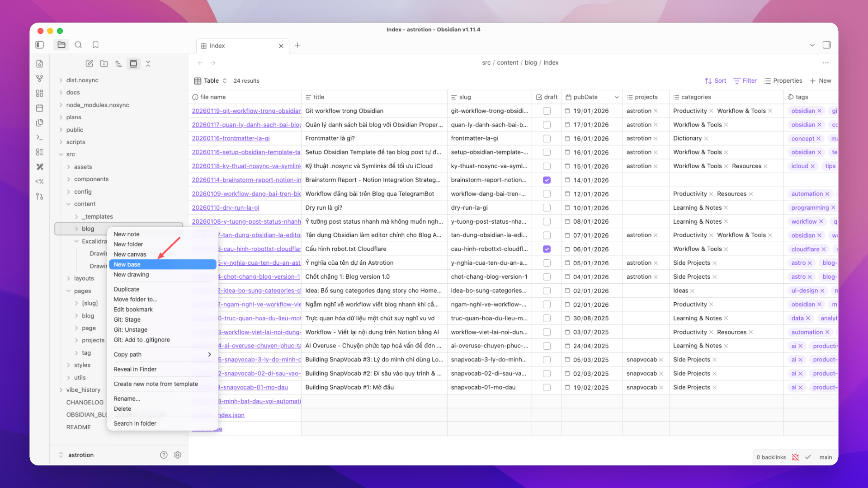
Task: Uncheck draft for Brainstorm Report row
Action: pos(547,180)
